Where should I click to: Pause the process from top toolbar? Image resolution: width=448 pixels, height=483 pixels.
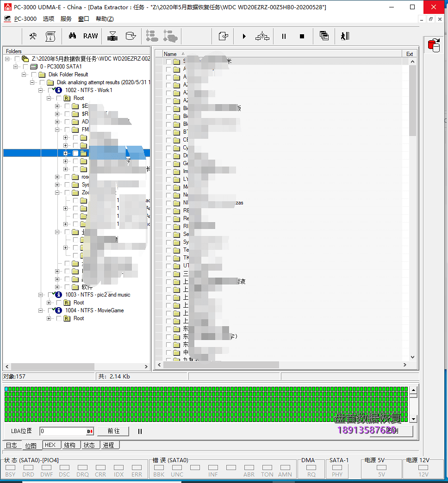[x=284, y=37]
